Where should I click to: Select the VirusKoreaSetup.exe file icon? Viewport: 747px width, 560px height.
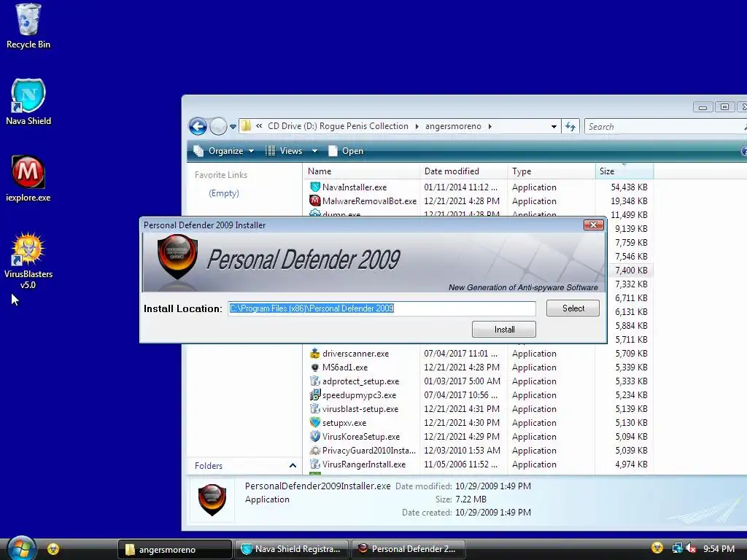(315, 436)
